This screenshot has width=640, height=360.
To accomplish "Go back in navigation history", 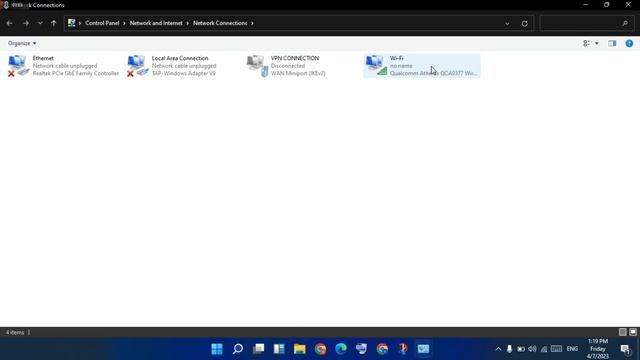I will 9,23.
